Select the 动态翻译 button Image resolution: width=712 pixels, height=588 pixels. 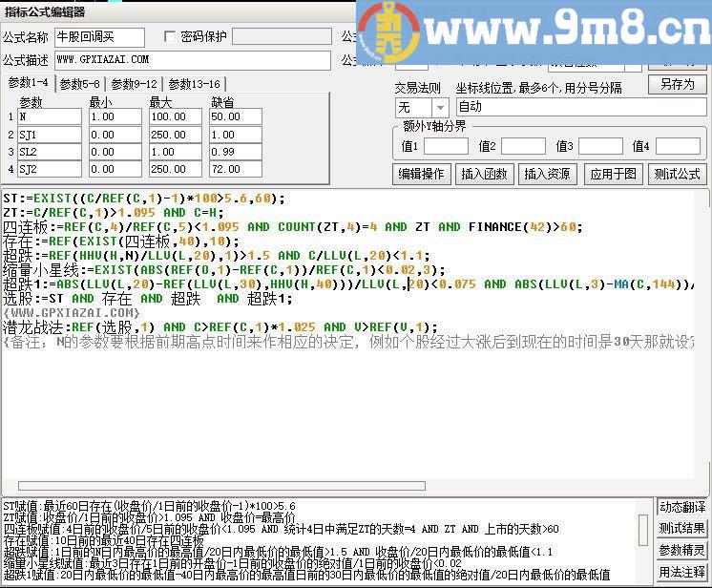pos(682,507)
